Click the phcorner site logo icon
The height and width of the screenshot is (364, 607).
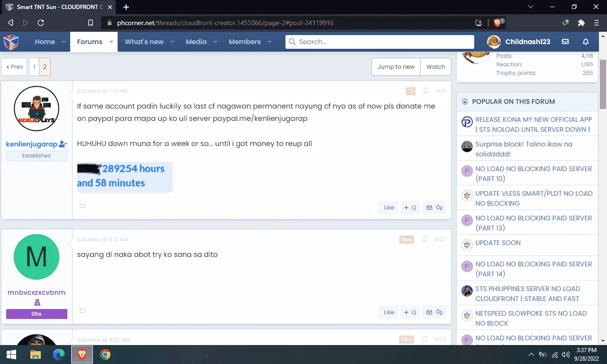pyautogui.click(x=10, y=42)
